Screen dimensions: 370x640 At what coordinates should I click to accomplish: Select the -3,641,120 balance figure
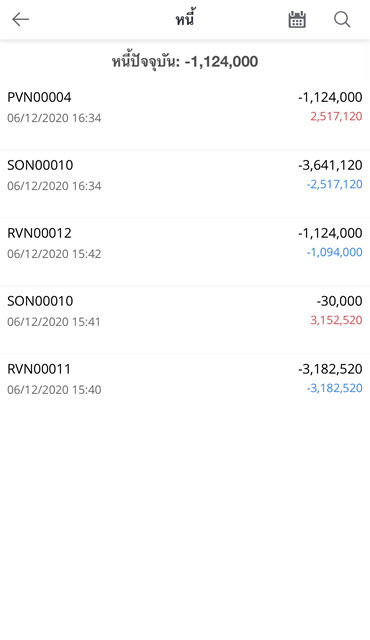pyautogui.click(x=330, y=165)
